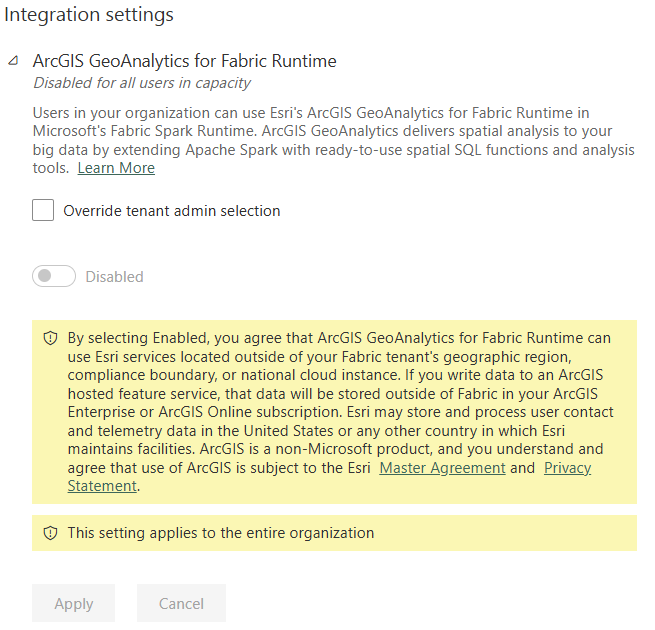
Task: Collapse the ArcGIS GeoAnalytics section triangle
Action: click(13, 61)
